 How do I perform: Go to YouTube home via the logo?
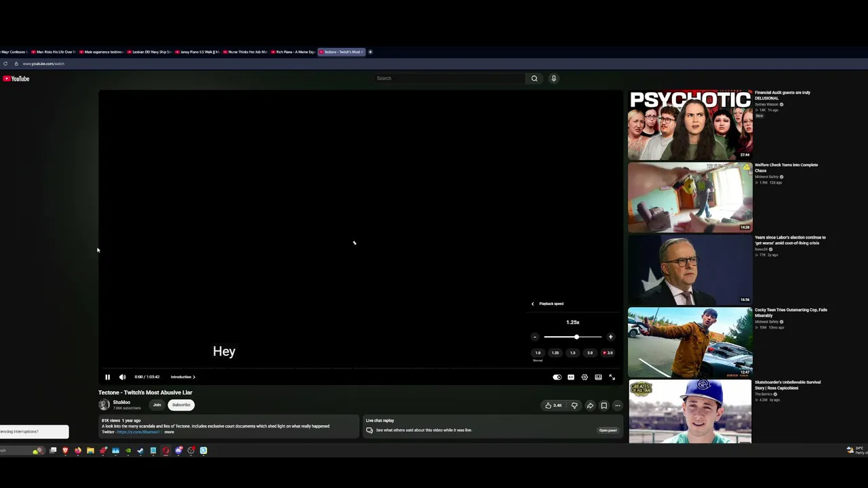16,79
